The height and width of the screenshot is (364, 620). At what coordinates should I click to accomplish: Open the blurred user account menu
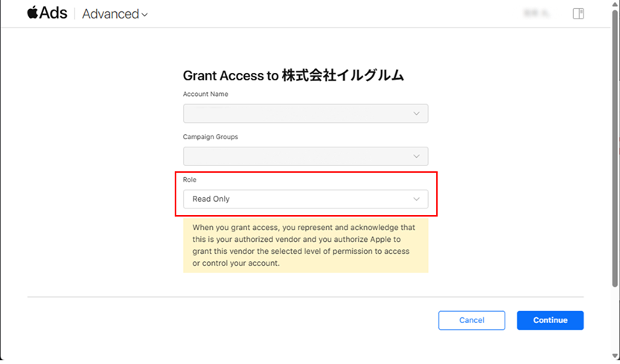click(537, 13)
